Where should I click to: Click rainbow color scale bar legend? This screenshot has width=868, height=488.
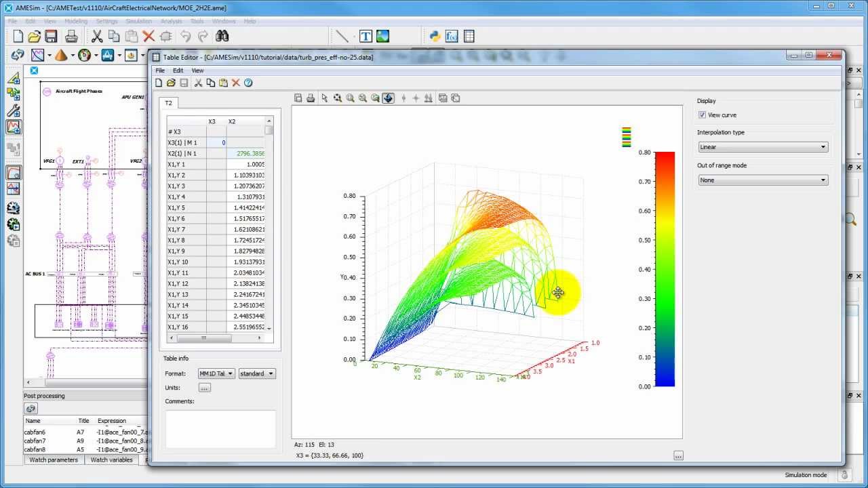(x=665, y=269)
